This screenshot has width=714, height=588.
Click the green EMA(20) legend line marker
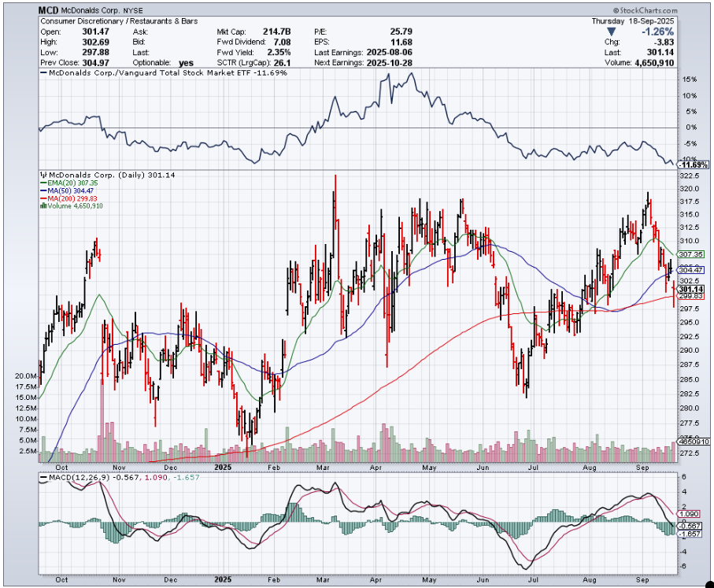coord(43,183)
